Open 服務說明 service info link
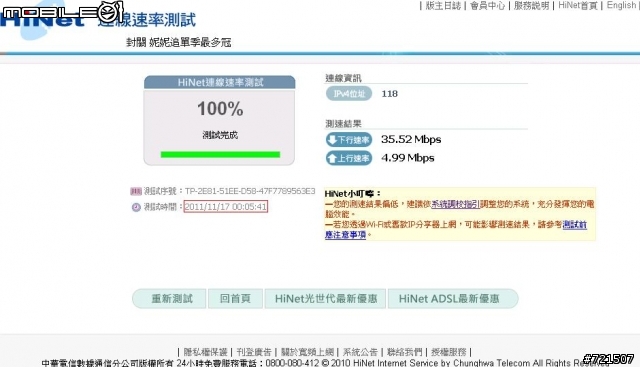640x367 pixels. click(x=531, y=6)
